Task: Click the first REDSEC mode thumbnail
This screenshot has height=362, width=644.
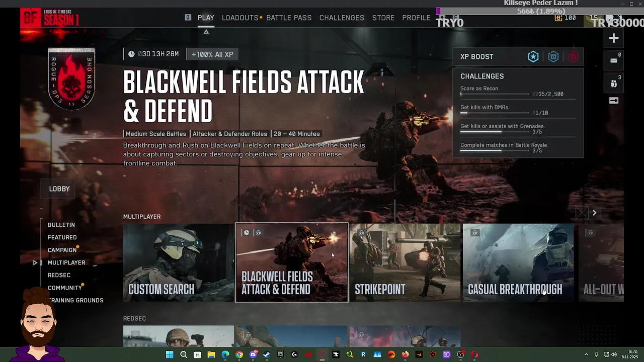Action: click(179, 336)
